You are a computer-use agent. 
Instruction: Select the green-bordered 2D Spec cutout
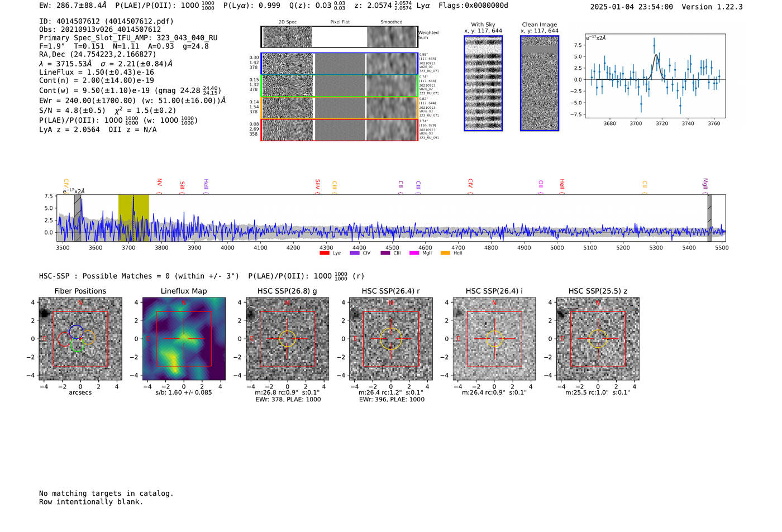[288, 86]
